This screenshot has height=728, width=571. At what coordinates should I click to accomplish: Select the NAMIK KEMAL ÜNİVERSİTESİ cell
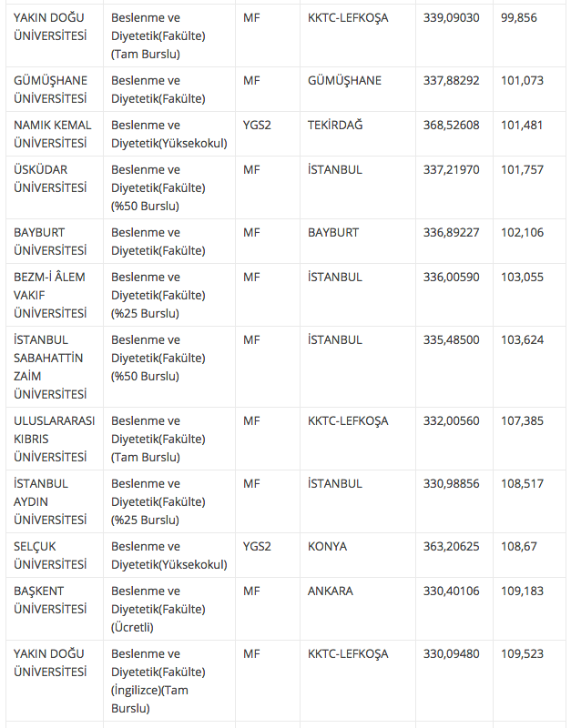tap(53, 134)
